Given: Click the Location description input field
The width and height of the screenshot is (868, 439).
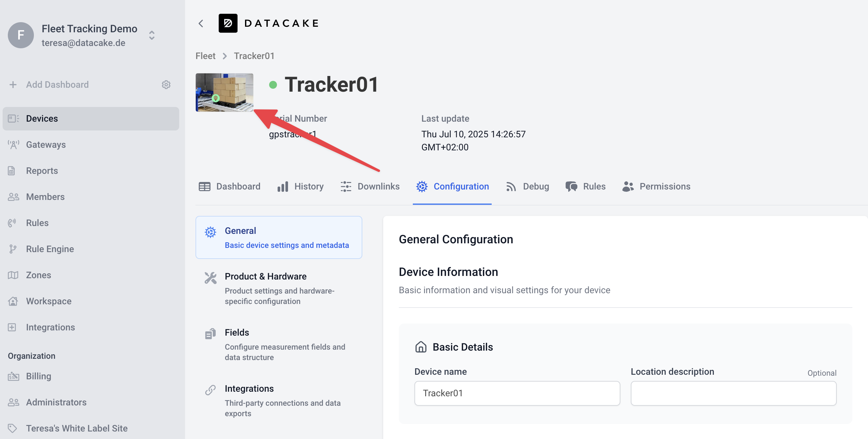Looking at the screenshot, I should (x=733, y=393).
